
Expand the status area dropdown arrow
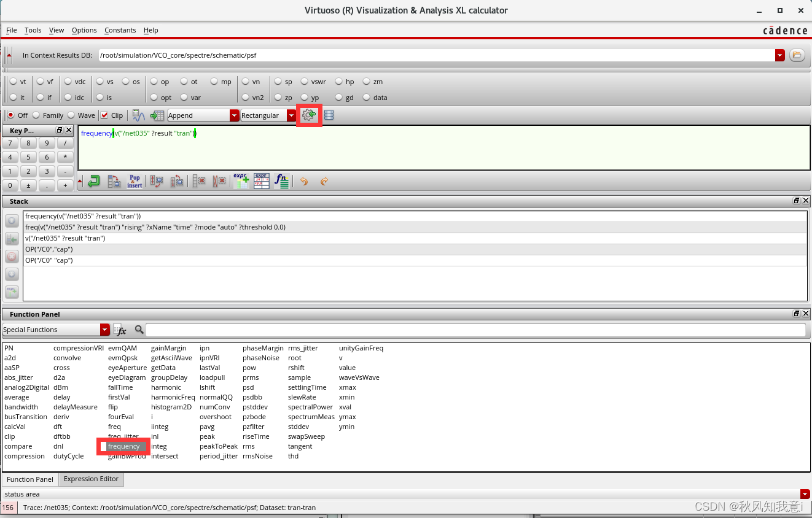(805, 494)
